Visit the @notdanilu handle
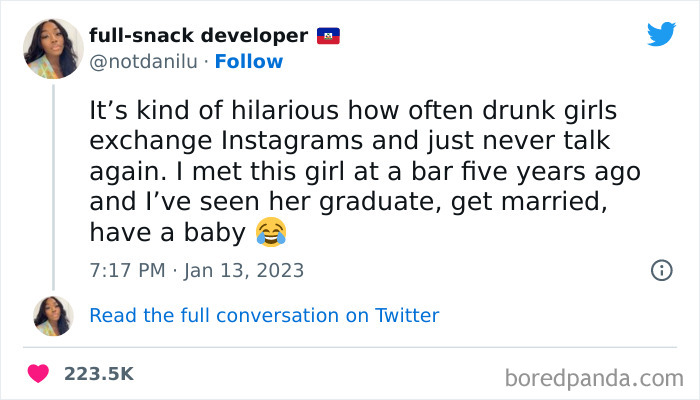 point(143,62)
